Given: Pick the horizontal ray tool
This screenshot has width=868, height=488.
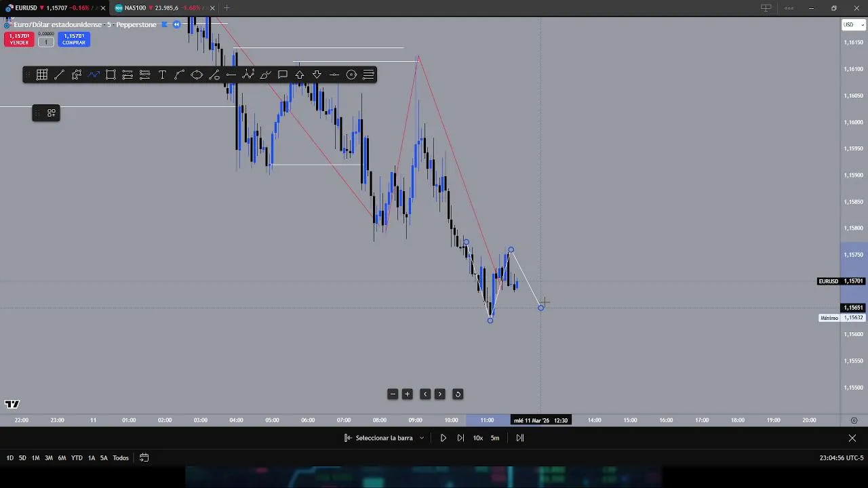Looking at the screenshot, I should coord(334,75).
